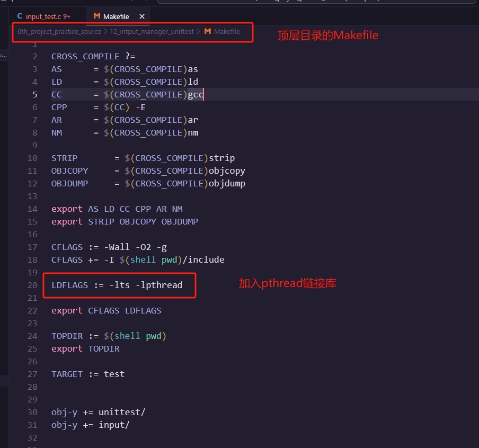Click the search box at top of window
This screenshot has height=448, width=479.
(318, 2)
